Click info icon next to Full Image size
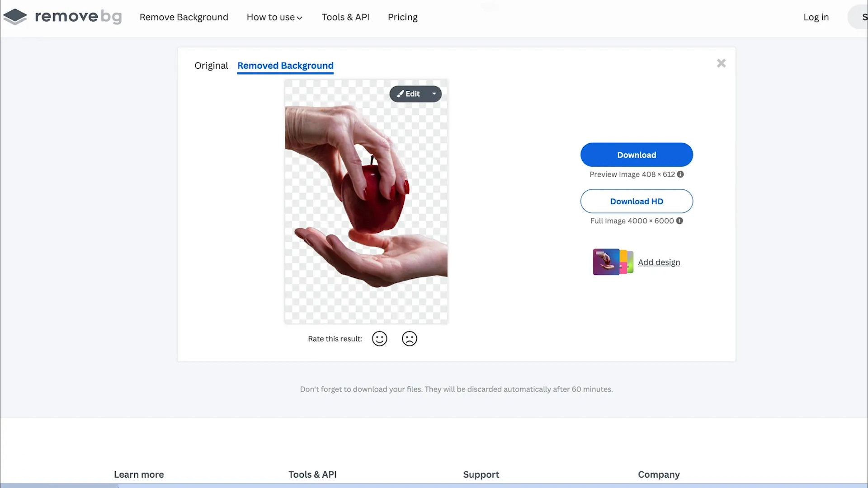 click(x=679, y=221)
